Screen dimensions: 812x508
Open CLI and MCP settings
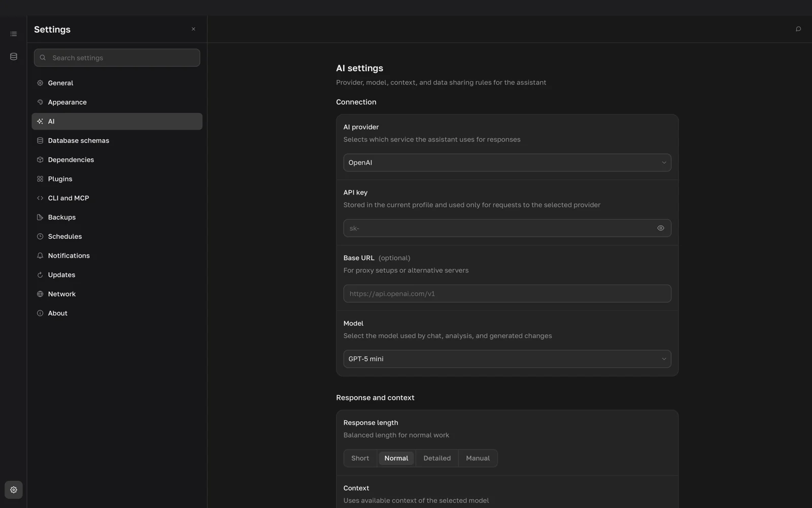coord(117,198)
